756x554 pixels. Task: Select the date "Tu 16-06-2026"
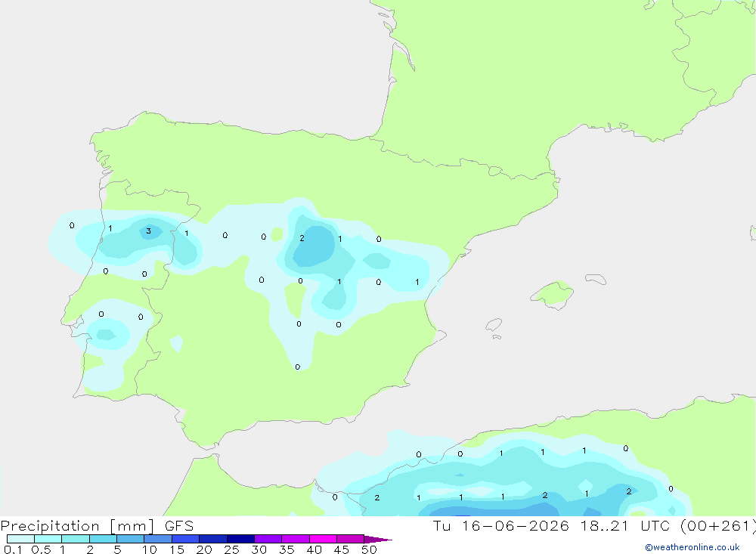click(500, 525)
